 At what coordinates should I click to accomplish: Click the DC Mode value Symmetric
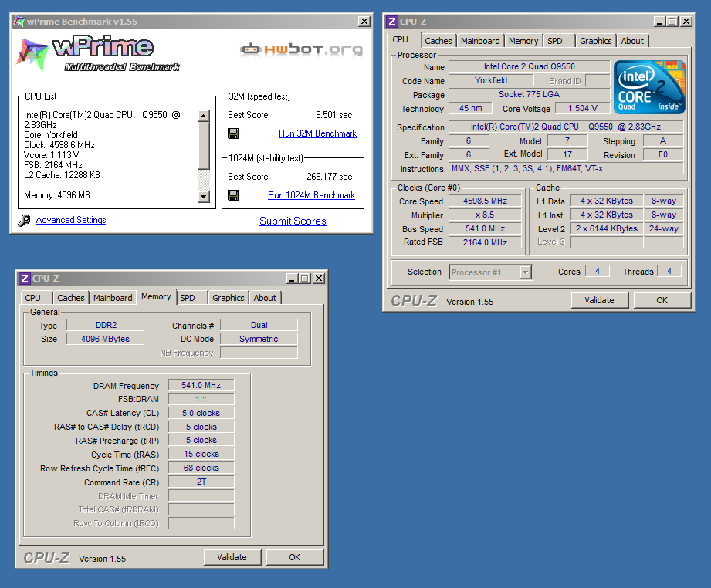pos(259,339)
